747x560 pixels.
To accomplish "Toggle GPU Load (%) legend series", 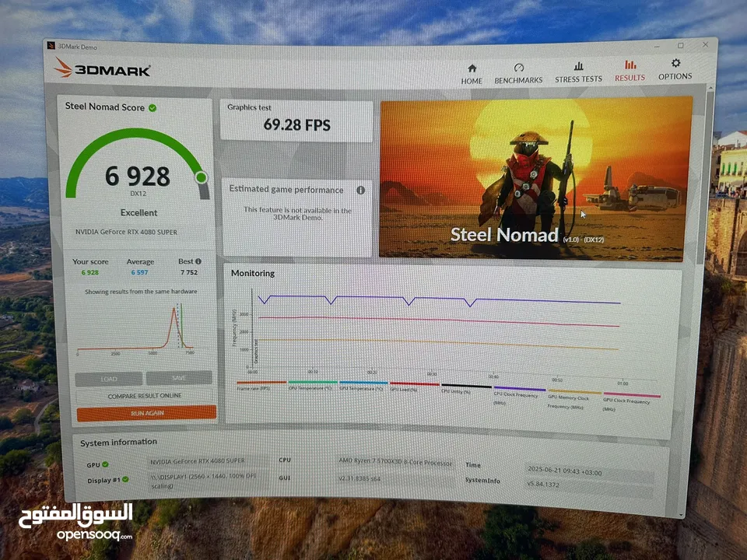I will (414, 387).
